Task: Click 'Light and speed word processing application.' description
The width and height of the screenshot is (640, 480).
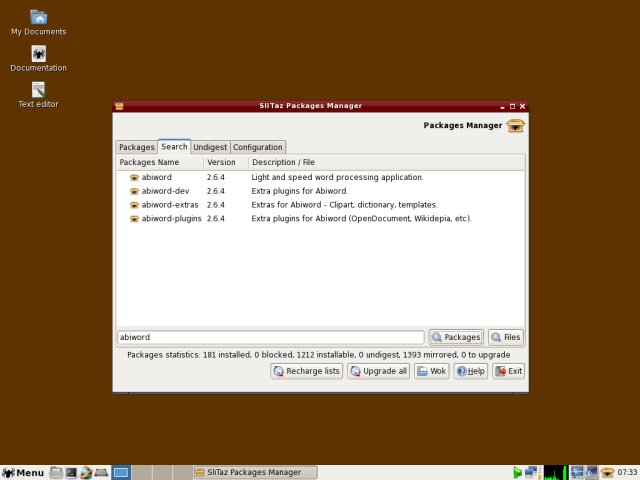Action: tap(337, 178)
